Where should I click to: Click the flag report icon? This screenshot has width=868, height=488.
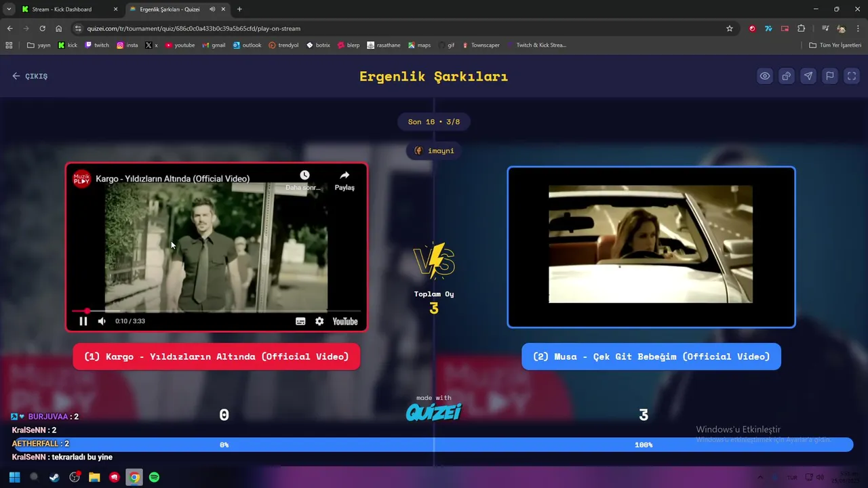[x=830, y=76]
